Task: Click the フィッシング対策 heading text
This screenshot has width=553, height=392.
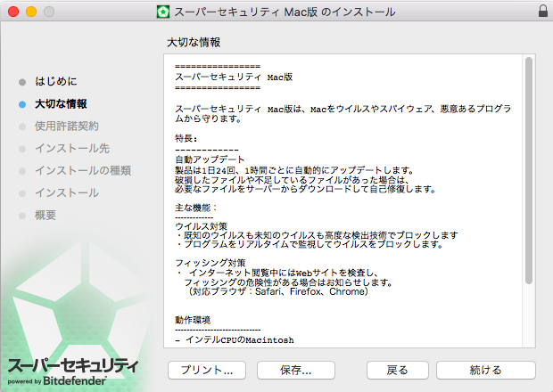Action: [210, 263]
